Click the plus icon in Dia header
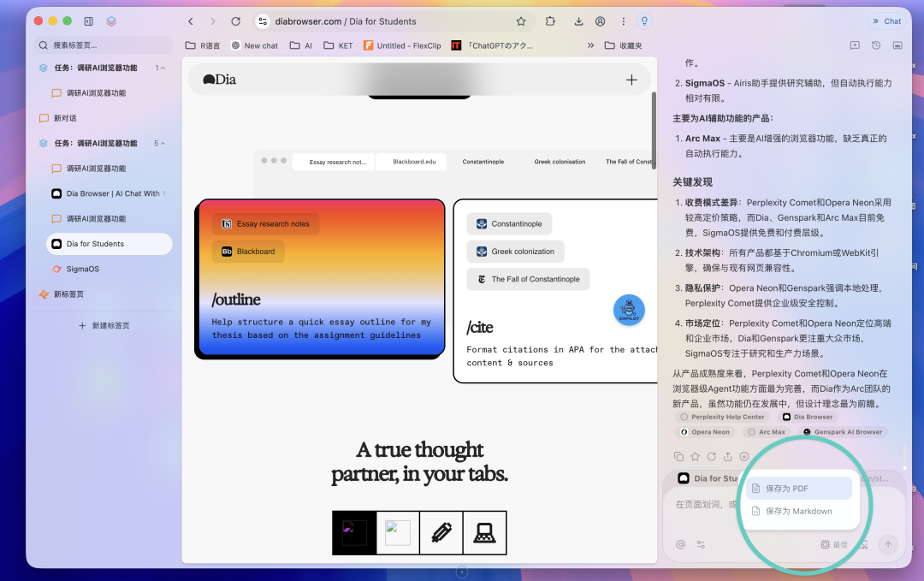 click(x=631, y=80)
